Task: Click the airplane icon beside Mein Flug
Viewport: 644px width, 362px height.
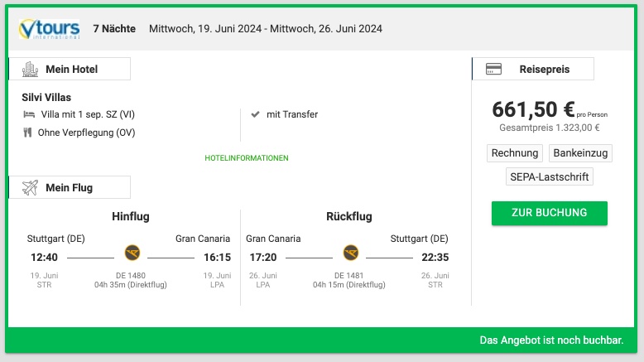Action: [x=30, y=187]
